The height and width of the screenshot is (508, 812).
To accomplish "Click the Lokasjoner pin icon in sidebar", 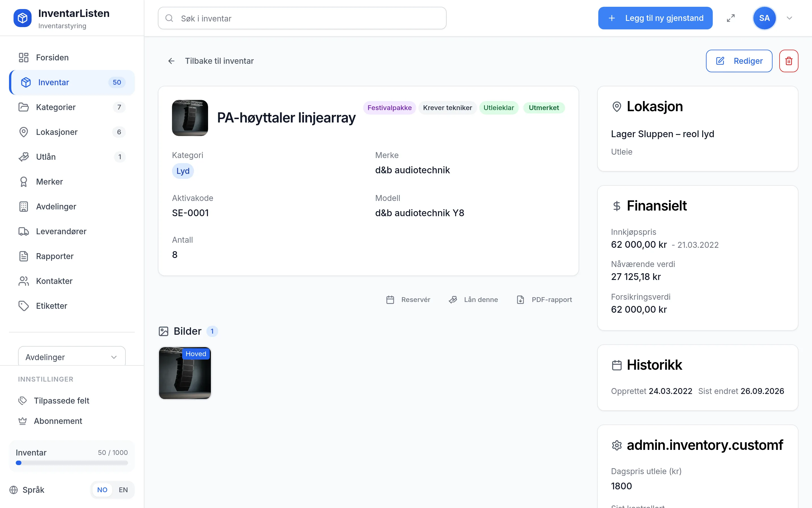I will [x=23, y=132].
